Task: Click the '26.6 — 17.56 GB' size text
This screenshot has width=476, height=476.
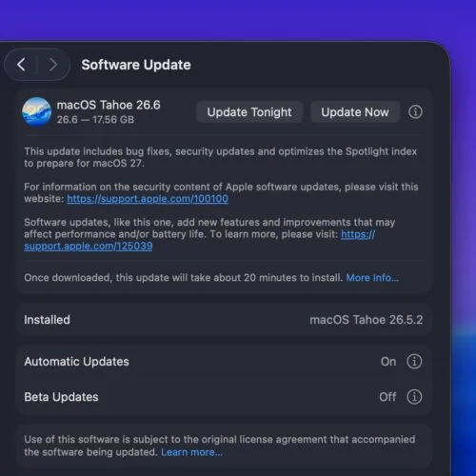Action: [95, 120]
